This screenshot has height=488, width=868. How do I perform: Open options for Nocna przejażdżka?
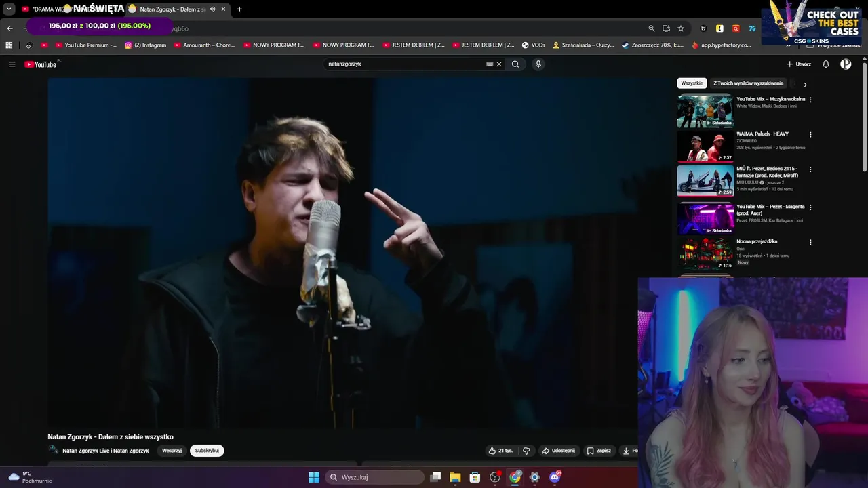(x=810, y=242)
